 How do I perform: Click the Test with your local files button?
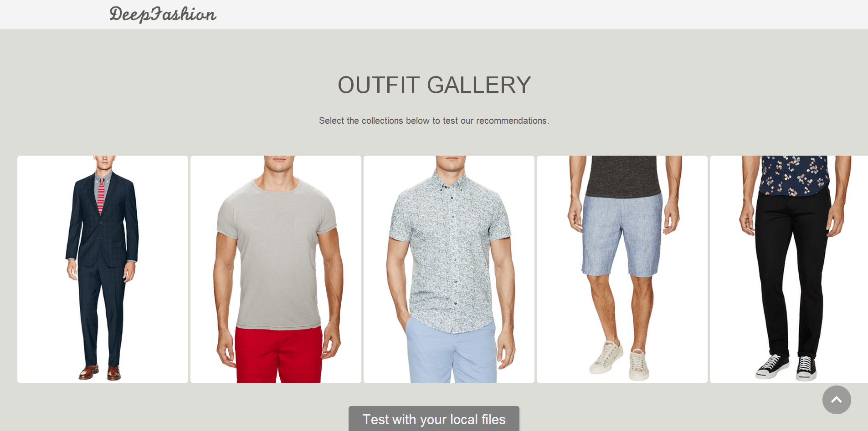tap(434, 419)
